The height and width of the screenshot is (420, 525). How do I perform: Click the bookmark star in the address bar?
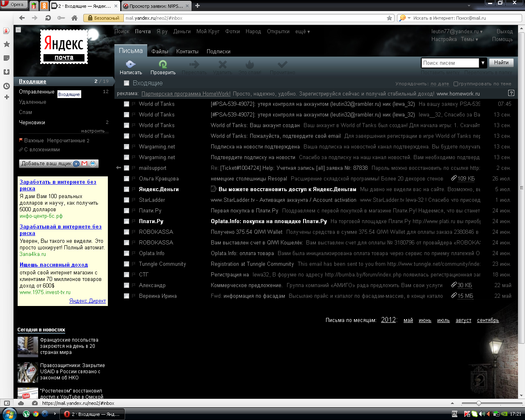coord(389,18)
